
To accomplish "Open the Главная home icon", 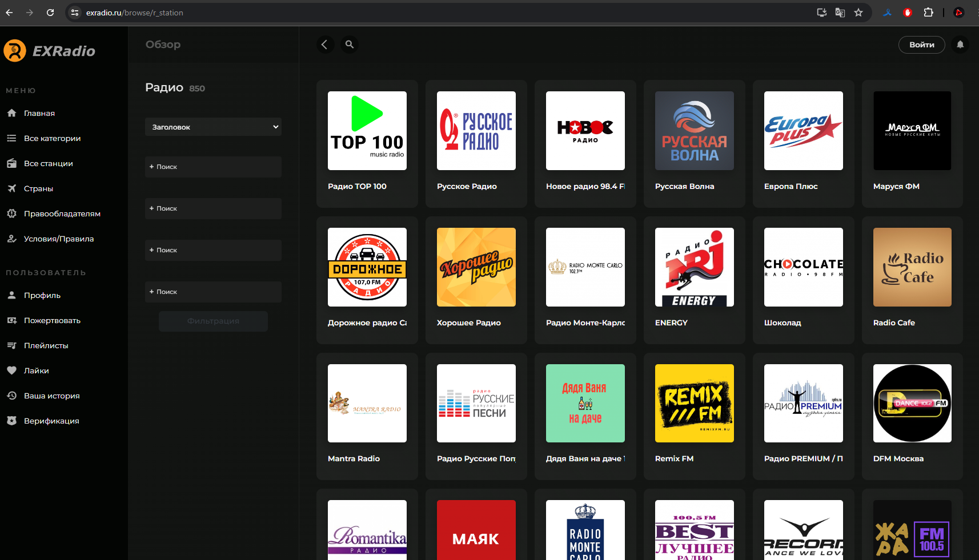I will coord(11,113).
